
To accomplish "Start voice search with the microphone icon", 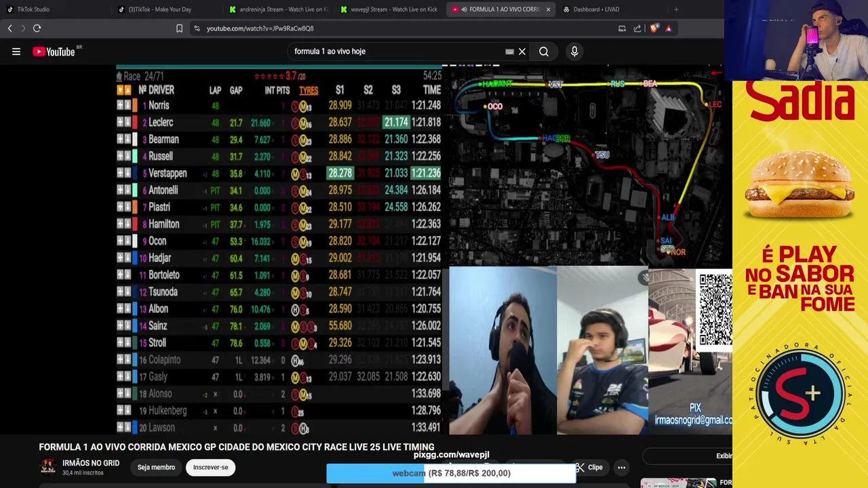I will (574, 52).
